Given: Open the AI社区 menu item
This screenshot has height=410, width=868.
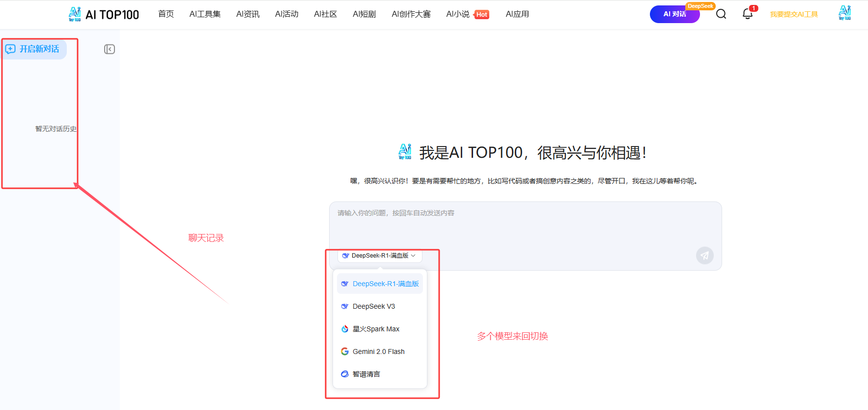Looking at the screenshot, I should [x=325, y=14].
